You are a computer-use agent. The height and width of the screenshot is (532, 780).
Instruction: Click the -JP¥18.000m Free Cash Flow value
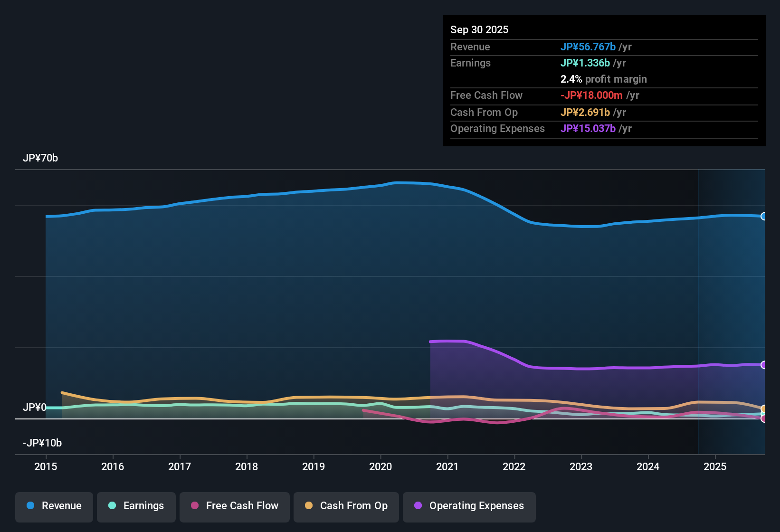tap(592, 95)
